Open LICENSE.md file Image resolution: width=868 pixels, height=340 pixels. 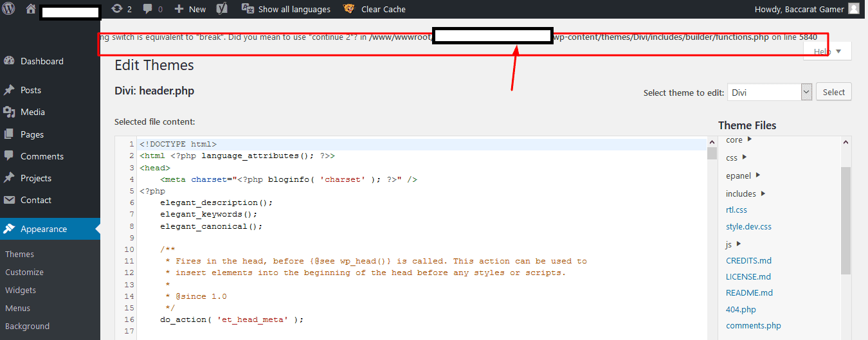point(748,276)
